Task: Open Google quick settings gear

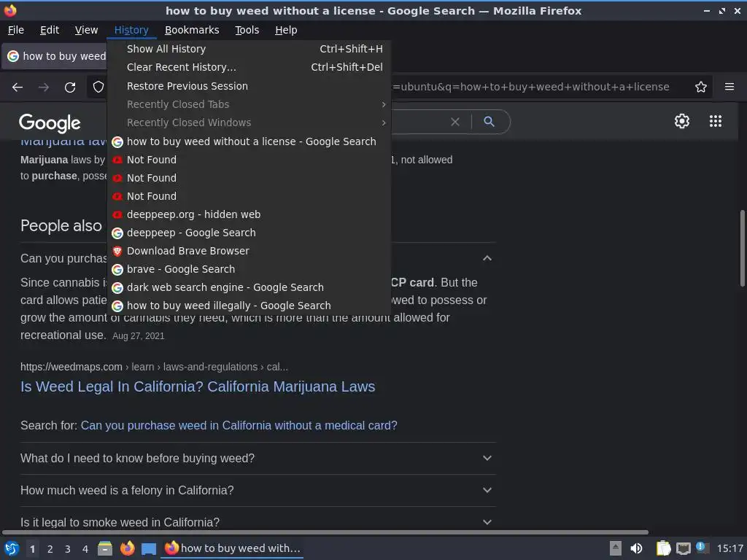Action: (x=682, y=121)
